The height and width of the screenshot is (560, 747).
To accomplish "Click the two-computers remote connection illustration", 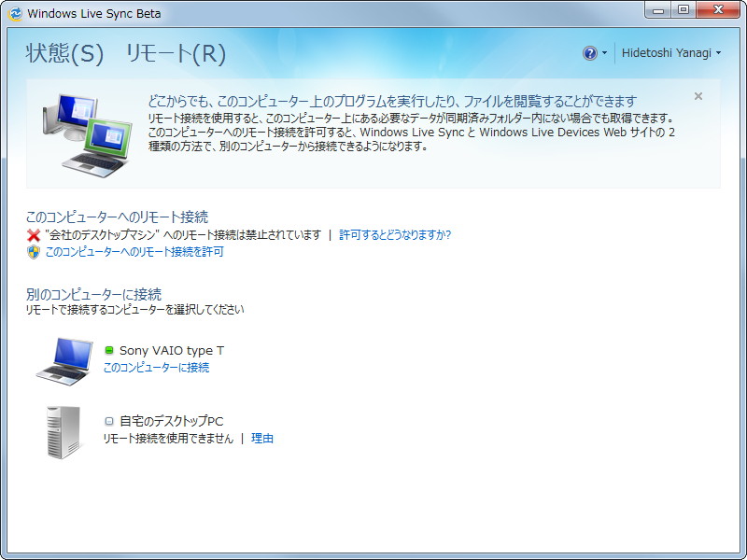I will [87, 135].
